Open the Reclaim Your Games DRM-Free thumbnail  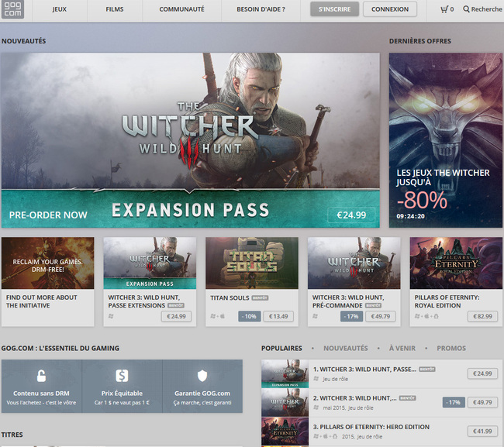[x=48, y=263]
